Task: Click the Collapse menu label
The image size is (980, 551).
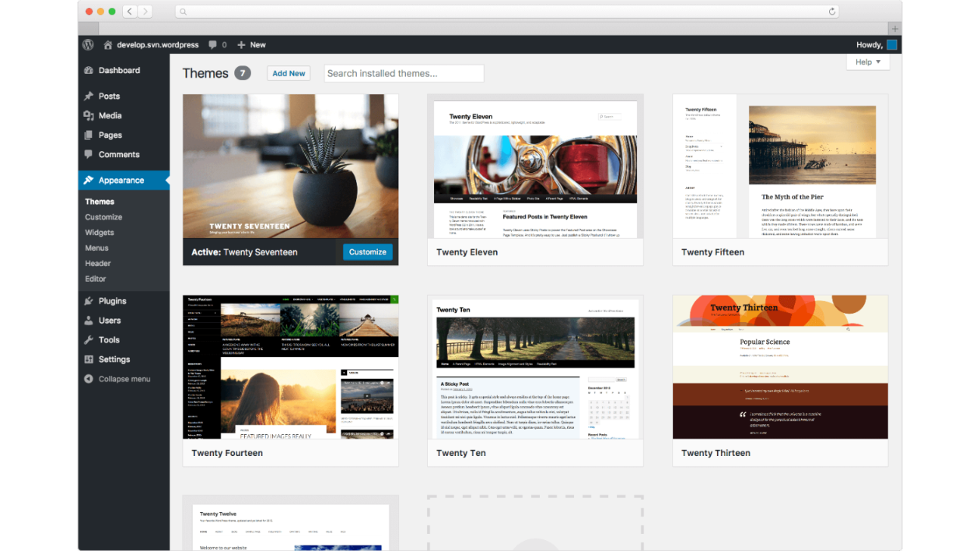Action: 124,379
